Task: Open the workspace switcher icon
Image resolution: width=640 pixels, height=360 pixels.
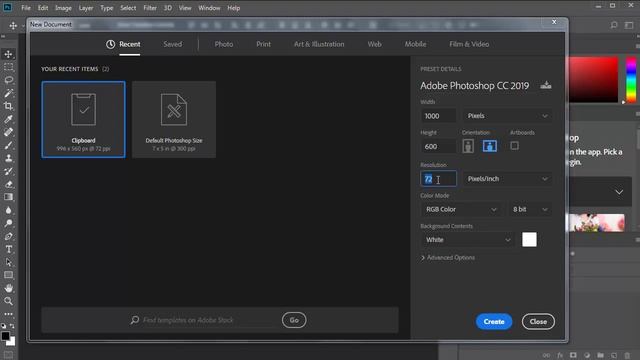Action: pyautogui.click(x=629, y=25)
